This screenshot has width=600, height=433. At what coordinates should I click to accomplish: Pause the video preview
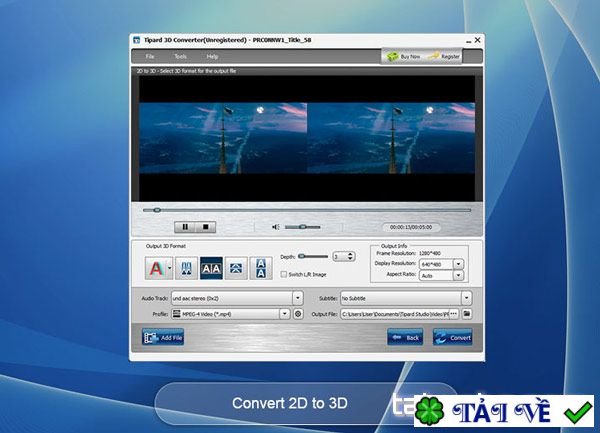click(186, 227)
